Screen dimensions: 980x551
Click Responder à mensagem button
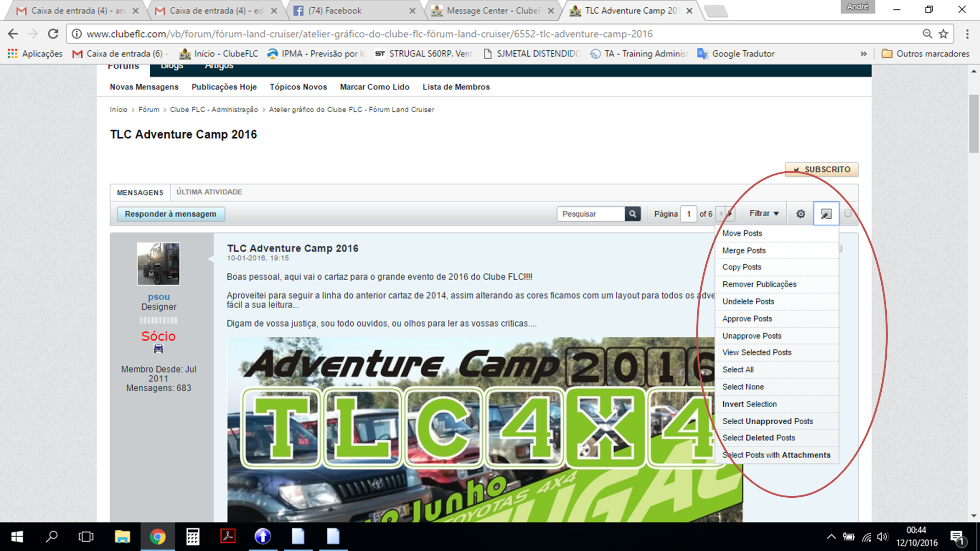(x=171, y=214)
